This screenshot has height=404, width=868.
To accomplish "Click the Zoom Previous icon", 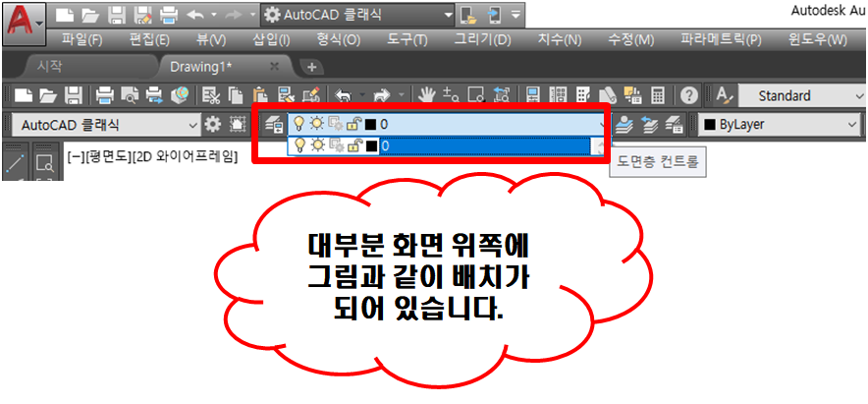I will point(502,96).
